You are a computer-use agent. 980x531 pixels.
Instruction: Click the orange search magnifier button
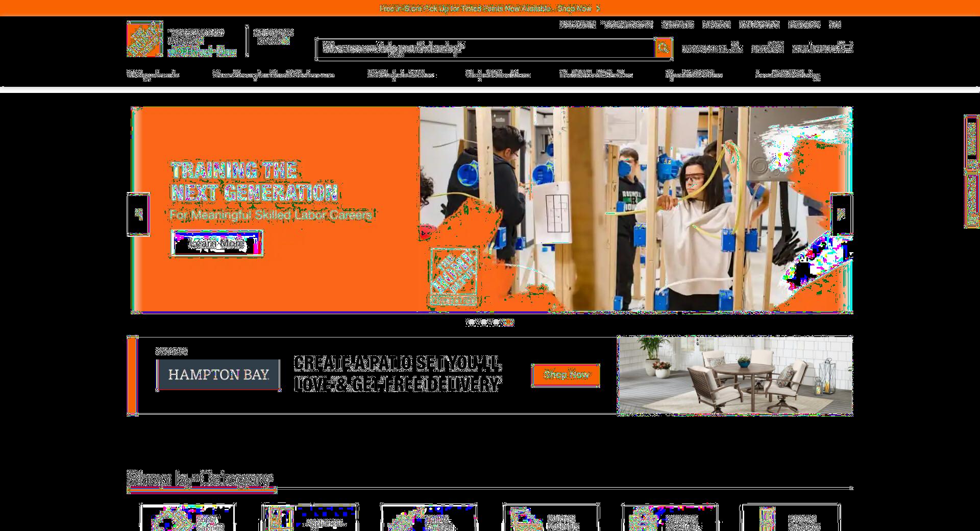(x=663, y=48)
